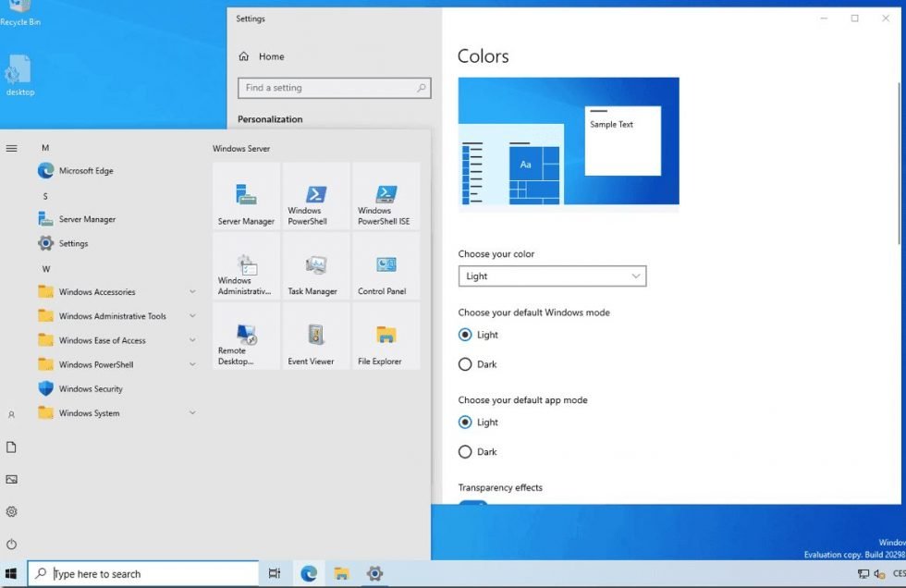The width and height of the screenshot is (906, 588).
Task: Launch Windows PowerShell from Start menu
Action: (x=315, y=196)
